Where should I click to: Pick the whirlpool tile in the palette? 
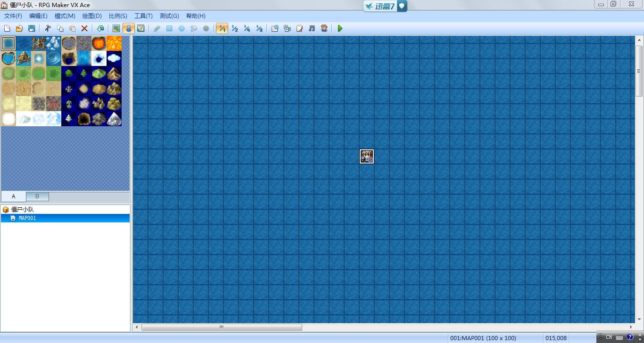pos(54,58)
